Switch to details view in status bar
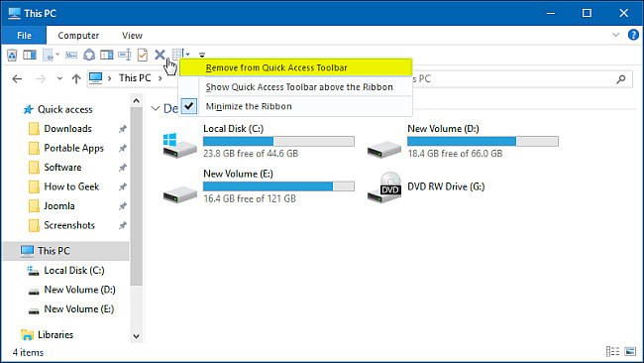The width and height of the screenshot is (644, 363). coord(612,351)
